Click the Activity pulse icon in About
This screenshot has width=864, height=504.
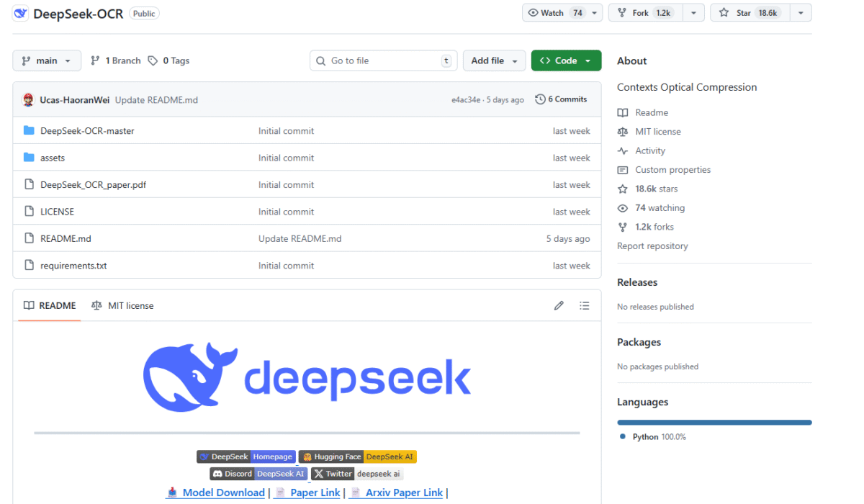623,151
